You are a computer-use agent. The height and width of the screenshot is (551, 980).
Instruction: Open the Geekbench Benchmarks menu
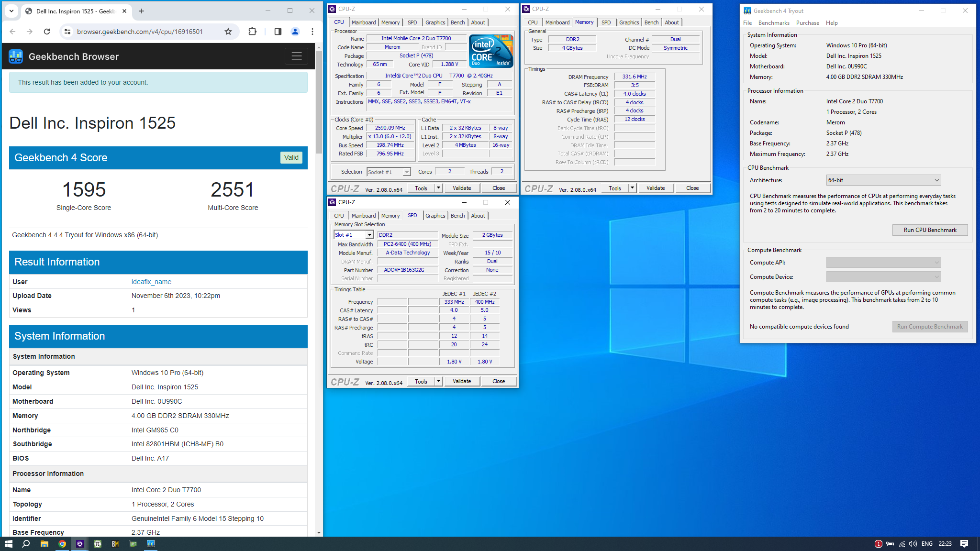point(774,23)
